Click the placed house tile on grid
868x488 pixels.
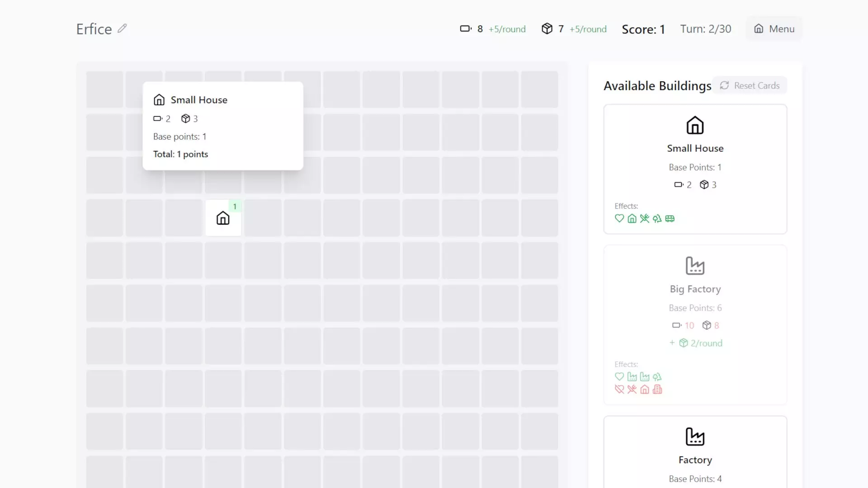(223, 218)
